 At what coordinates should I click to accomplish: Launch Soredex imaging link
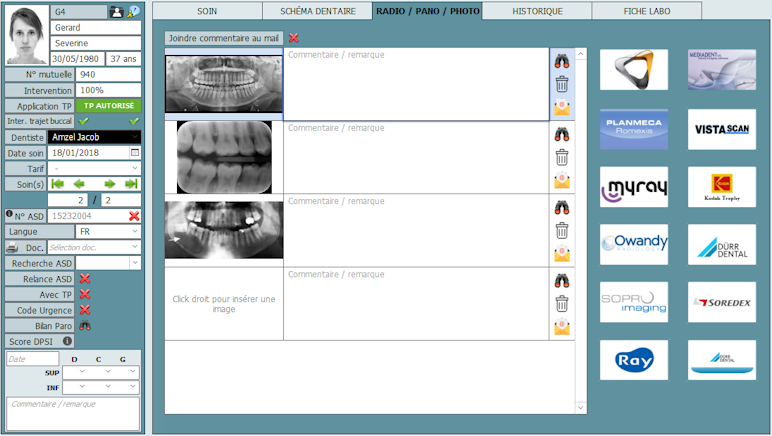(722, 302)
